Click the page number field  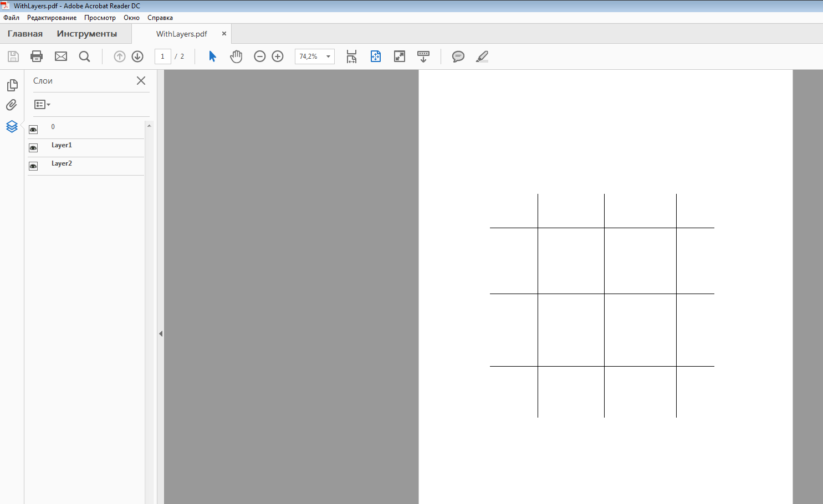163,56
